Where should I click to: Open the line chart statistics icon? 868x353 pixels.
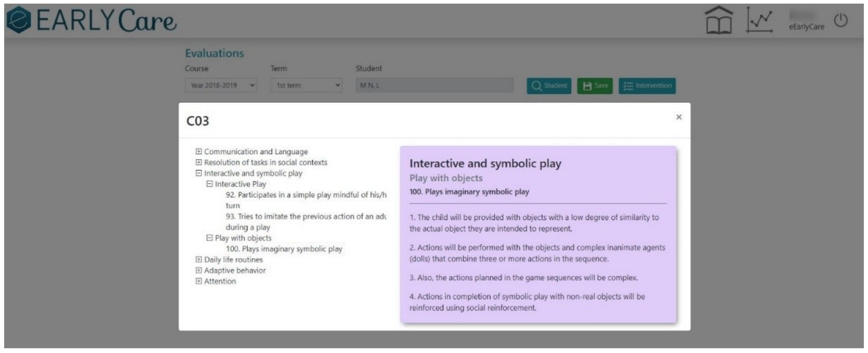[759, 20]
